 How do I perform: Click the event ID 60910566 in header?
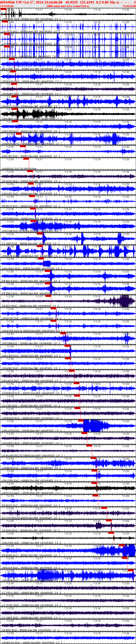point(8,2)
